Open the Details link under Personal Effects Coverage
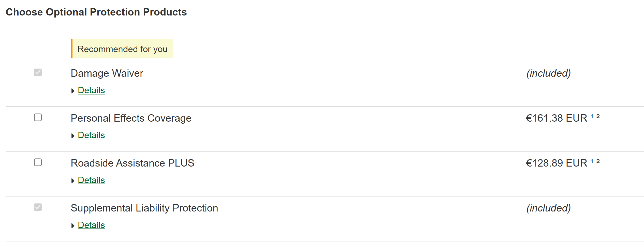The width and height of the screenshot is (644, 245). coord(91,135)
